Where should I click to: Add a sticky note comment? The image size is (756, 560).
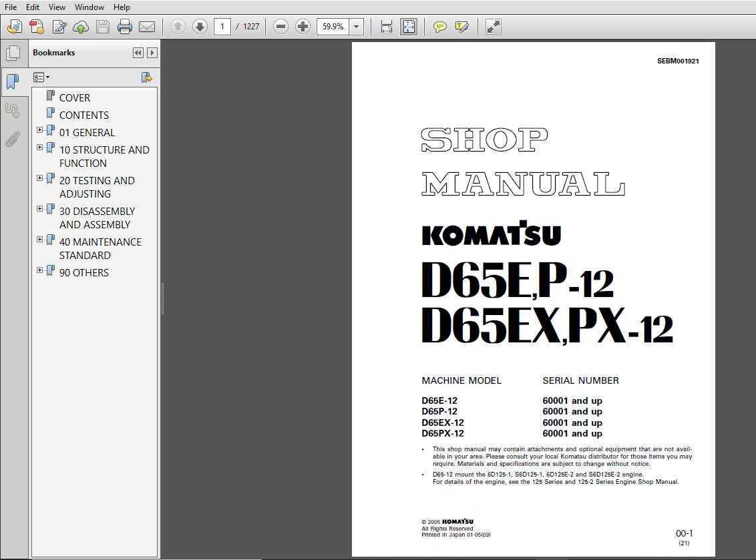pyautogui.click(x=439, y=27)
